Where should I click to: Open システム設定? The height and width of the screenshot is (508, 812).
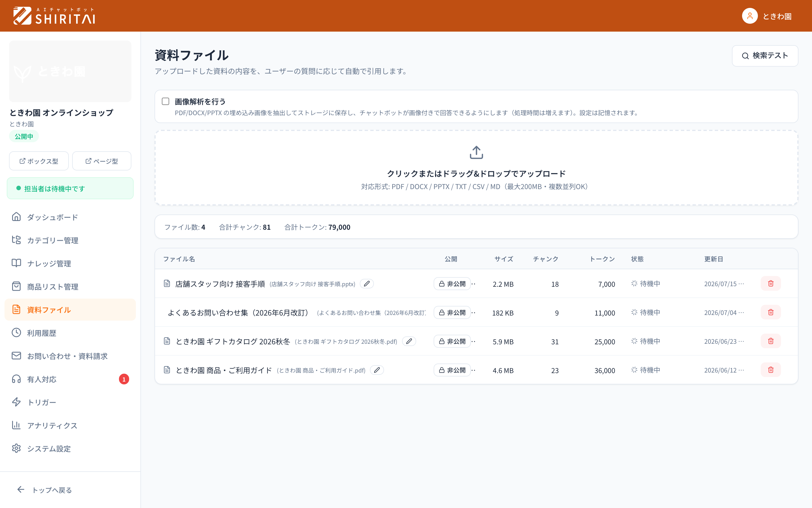70,448
